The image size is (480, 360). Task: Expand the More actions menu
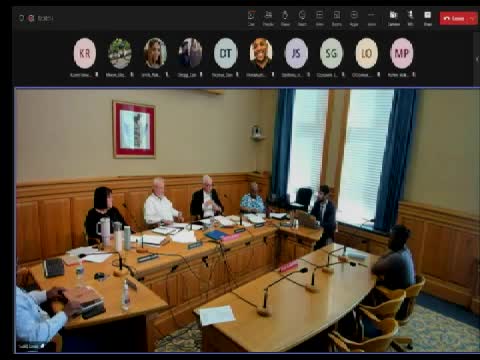pyautogui.click(x=372, y=18)
